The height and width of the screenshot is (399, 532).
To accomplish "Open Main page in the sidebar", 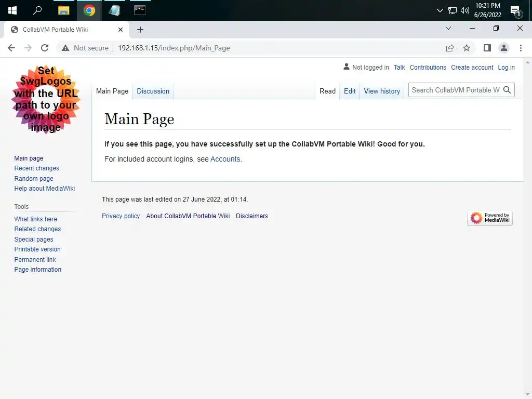I will (x=29, y=158).
